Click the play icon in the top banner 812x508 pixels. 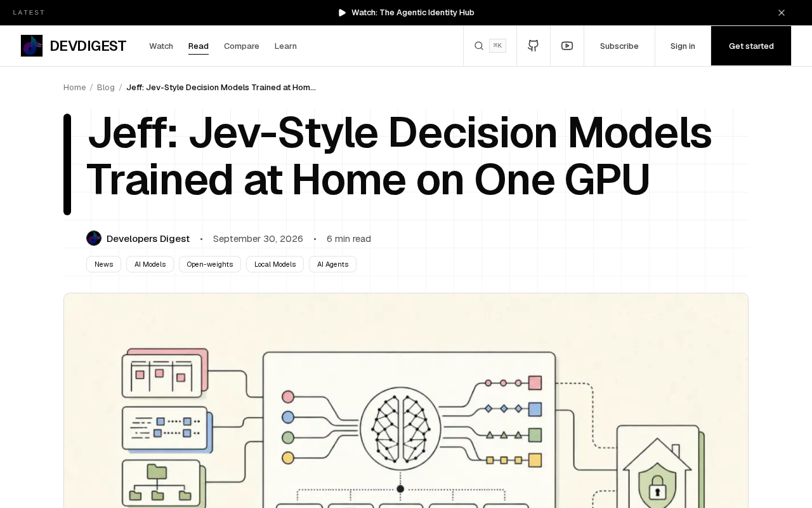point(343,13)
